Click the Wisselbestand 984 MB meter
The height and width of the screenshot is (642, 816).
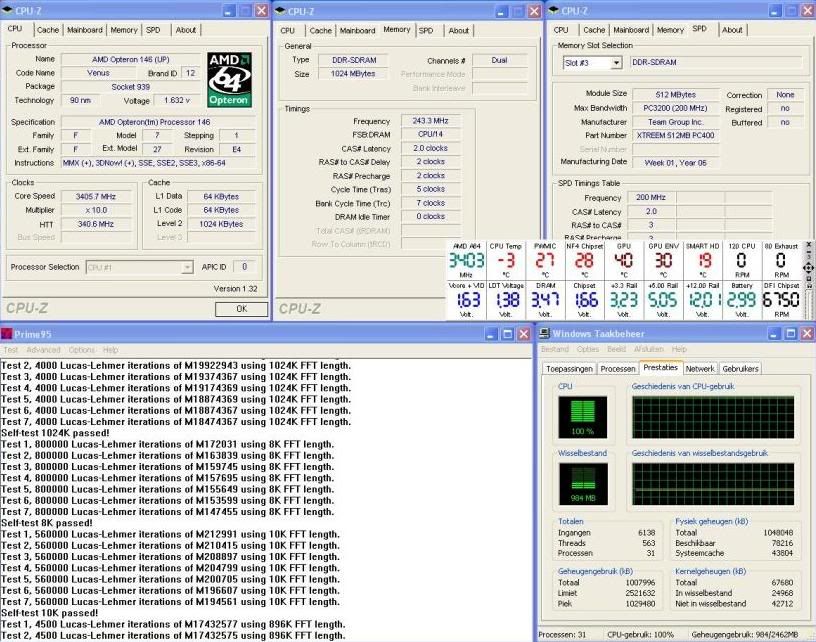(x=583, y=484)
